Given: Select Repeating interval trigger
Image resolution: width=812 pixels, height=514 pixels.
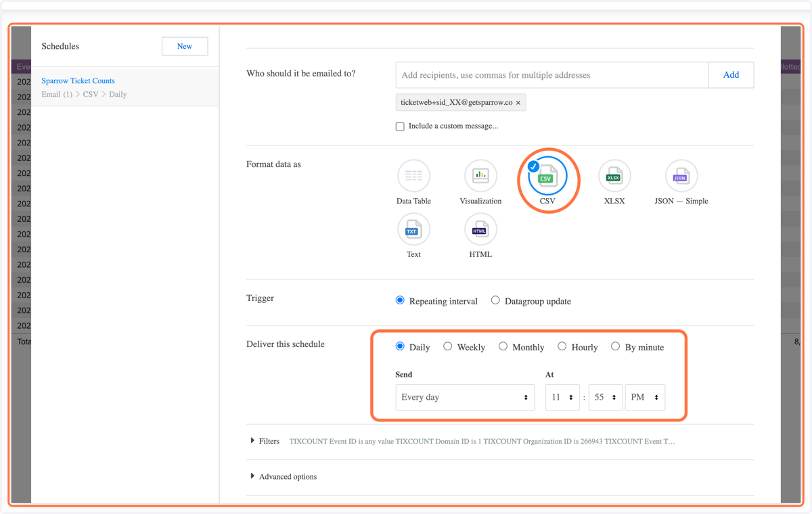Looking at the screenshot, I should point(400,300).
